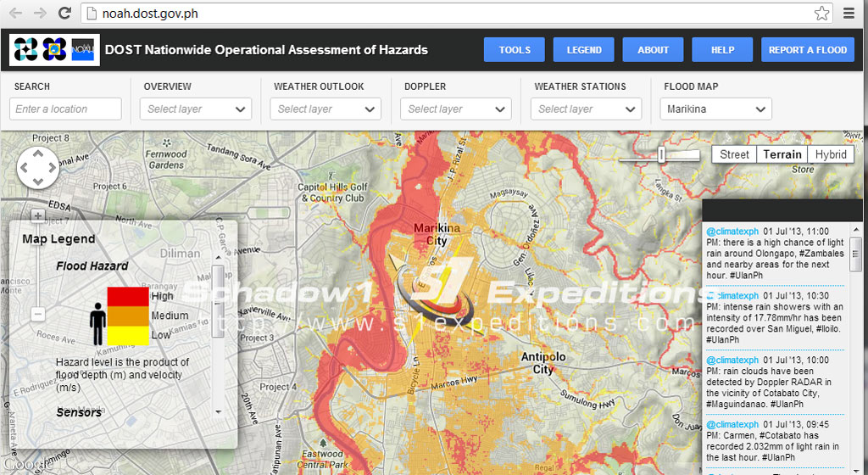Click the Google logo on map

(26, 463)
